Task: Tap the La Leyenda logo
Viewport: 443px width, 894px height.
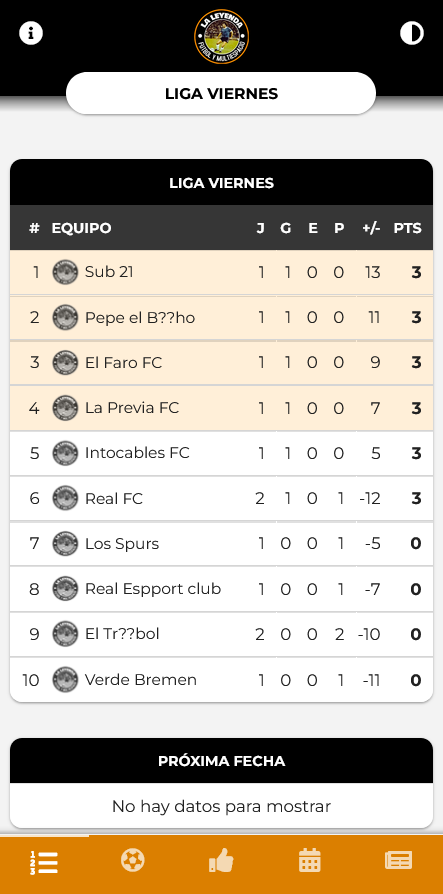Action: click(221, 36)
